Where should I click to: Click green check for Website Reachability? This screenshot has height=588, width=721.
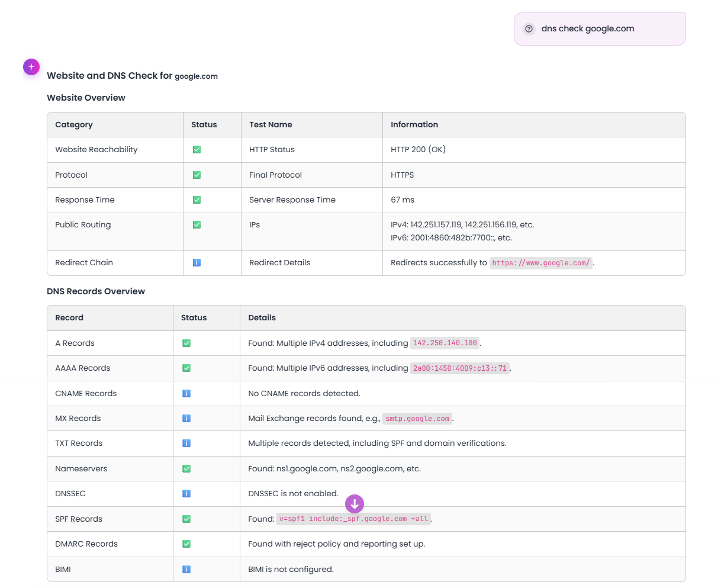[x=197, y=150]
